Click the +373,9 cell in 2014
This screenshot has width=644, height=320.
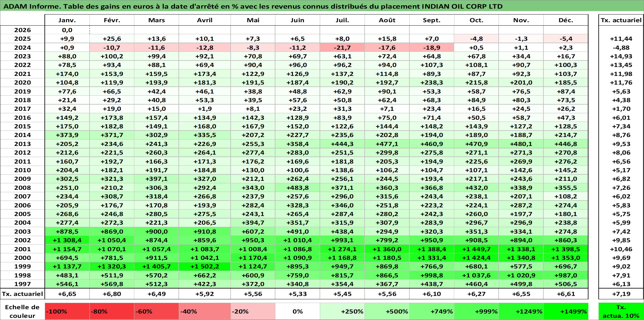coord(67,135)
